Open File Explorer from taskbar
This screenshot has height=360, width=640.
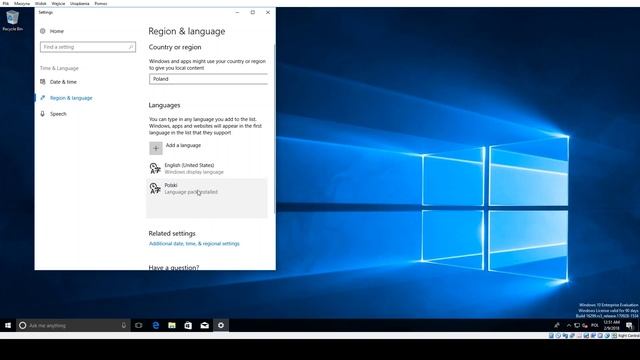[x=172, y=325]
